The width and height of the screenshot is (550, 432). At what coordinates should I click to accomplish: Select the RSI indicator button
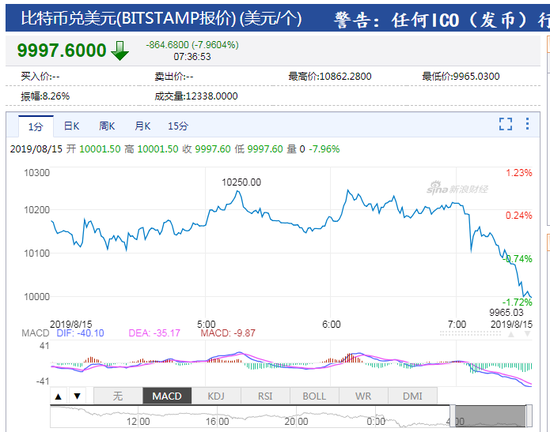(265, 396)
